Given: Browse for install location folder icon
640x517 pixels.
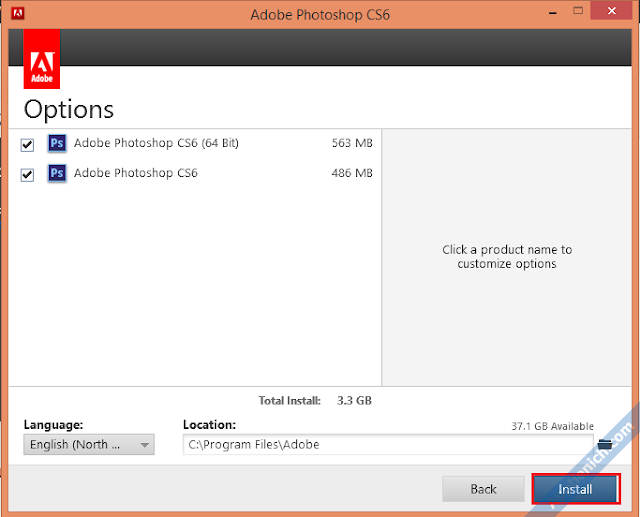Looking at the screenshot, I should click(605, 444).
